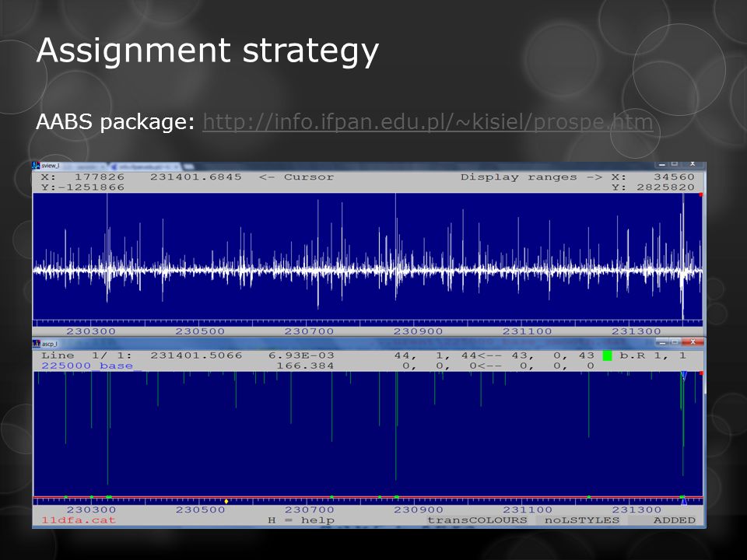Click the line frequency 231401.5066
The width and height of the screenshot is (747, 560).
[x=196, y=355]
